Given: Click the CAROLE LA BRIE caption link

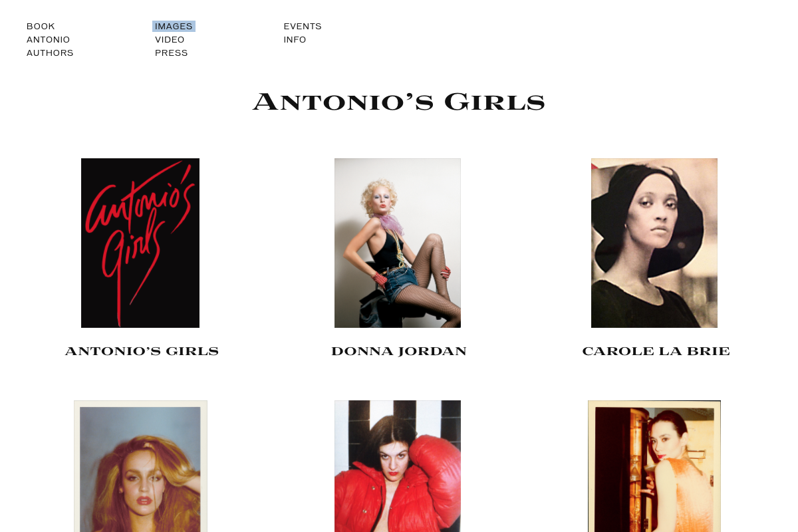Looking at the screenshot, I should pyautogui.click(x=656, y=351).
